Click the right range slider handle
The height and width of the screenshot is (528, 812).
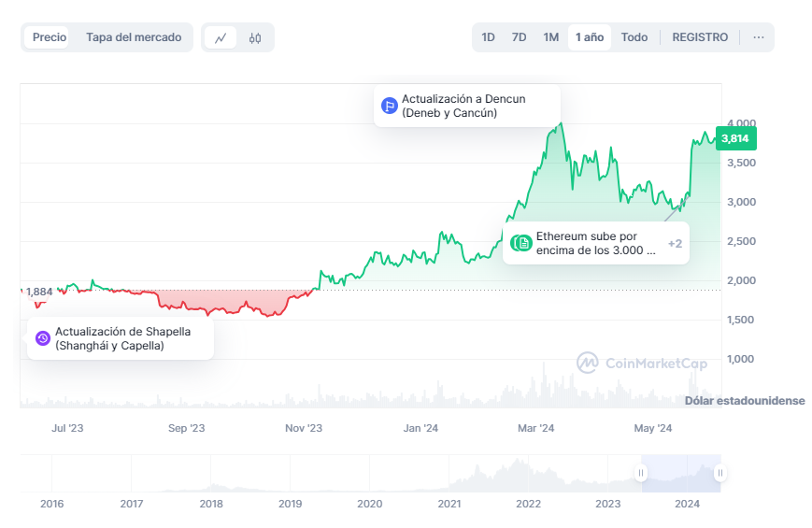[x=719, y=473]
